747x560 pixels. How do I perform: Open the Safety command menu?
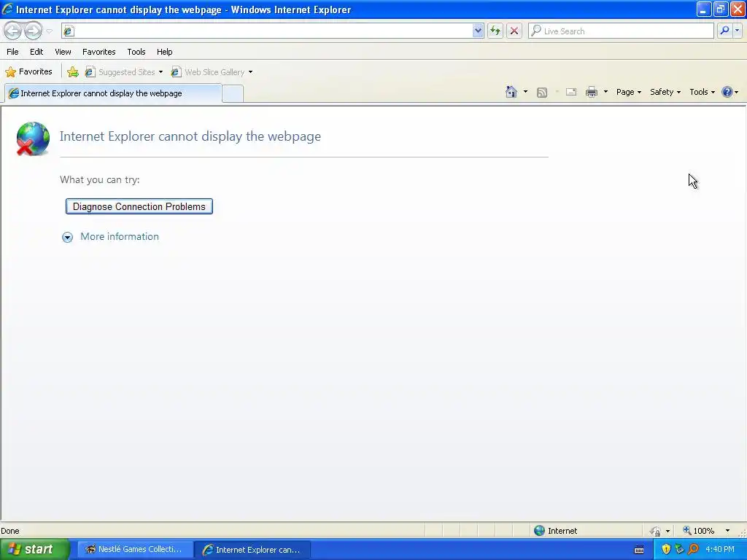665,92
